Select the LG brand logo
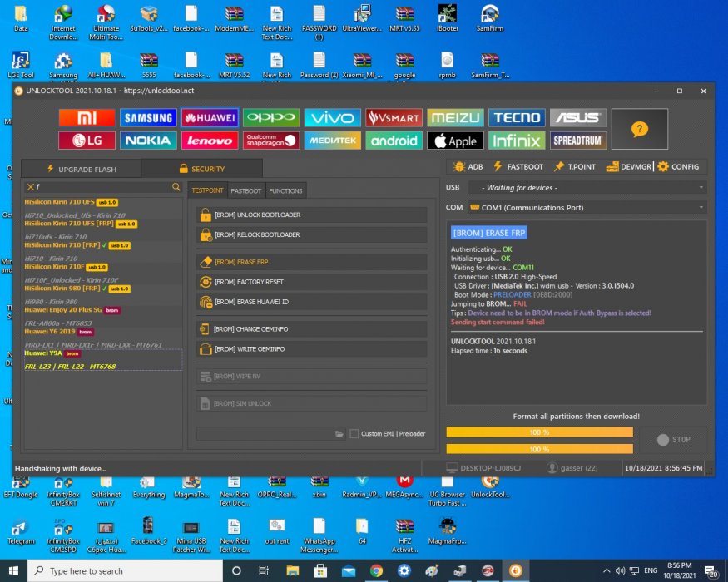The image size is (728, 582). (x=87, y=141)
